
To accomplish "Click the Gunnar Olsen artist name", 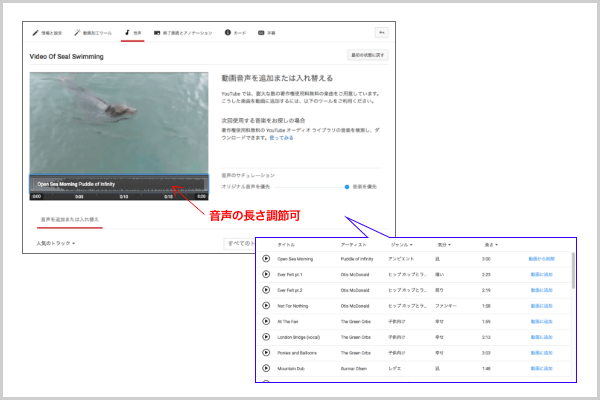I will 354,369.
